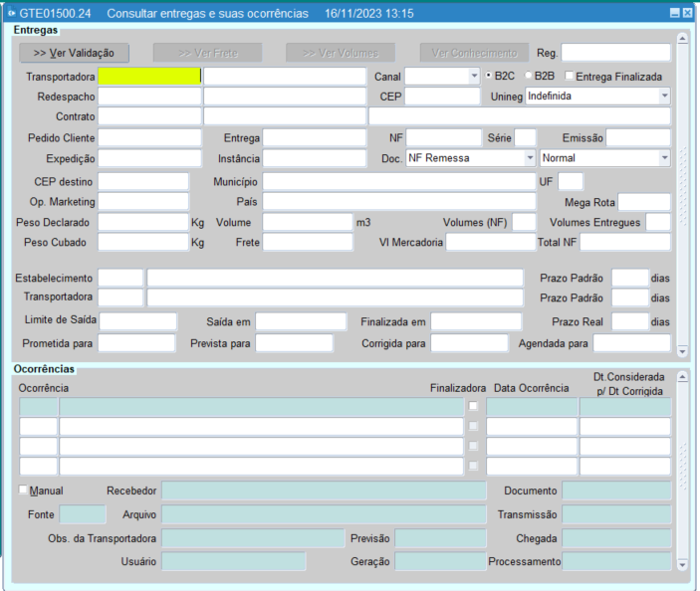Image resolution: width=700 pixels, height=591 pixels.
Task: Click the window menu icon in title bar
Action: click(x=12, y=14)
